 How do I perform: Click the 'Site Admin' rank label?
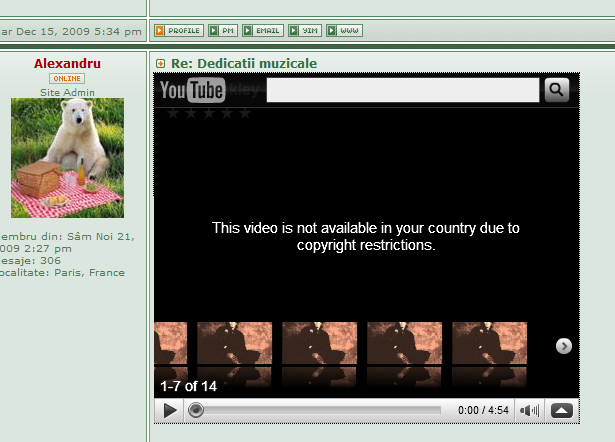[x=67, y=93]
